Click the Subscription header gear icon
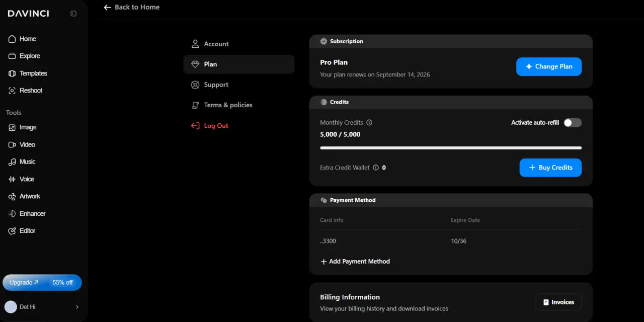 coord(324,41)
